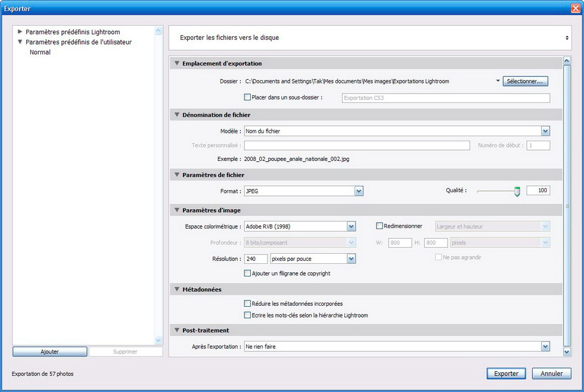
Task: Open Espace colorimétrique Adobe RVB dropdown
Action: click(351, 226)
